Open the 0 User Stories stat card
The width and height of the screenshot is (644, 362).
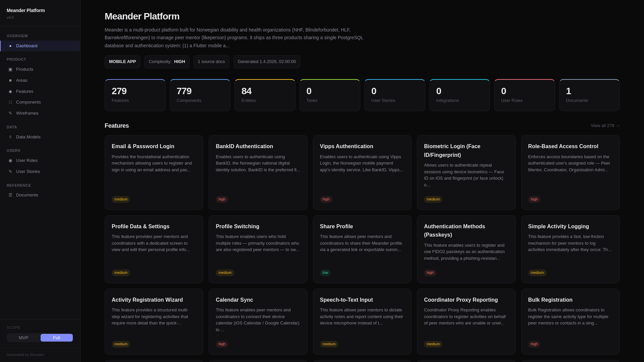395,95
